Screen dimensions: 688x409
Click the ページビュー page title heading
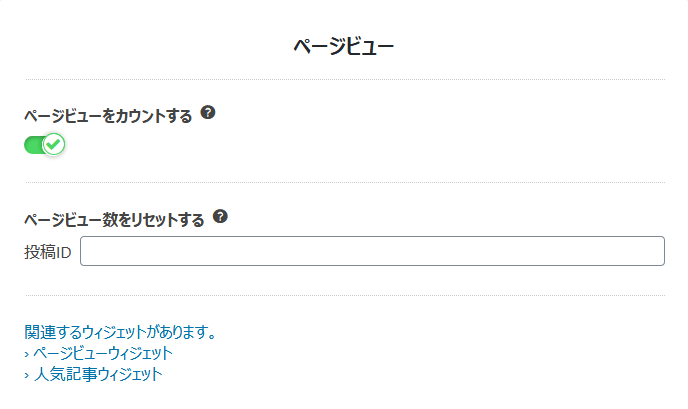(x=344, y=46)
